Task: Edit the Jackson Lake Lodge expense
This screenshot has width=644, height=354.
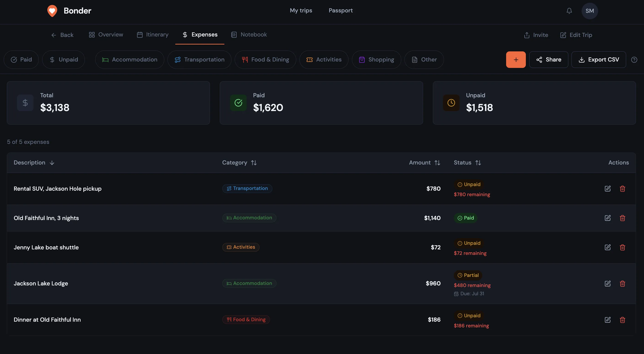Action: tap(608, 283)
